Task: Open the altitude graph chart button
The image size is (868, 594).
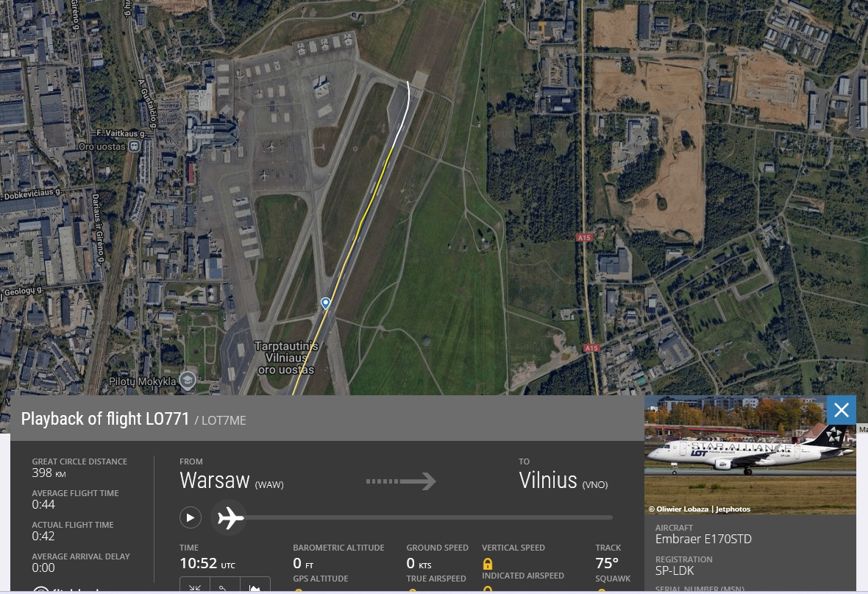Action: coord(255,586)
